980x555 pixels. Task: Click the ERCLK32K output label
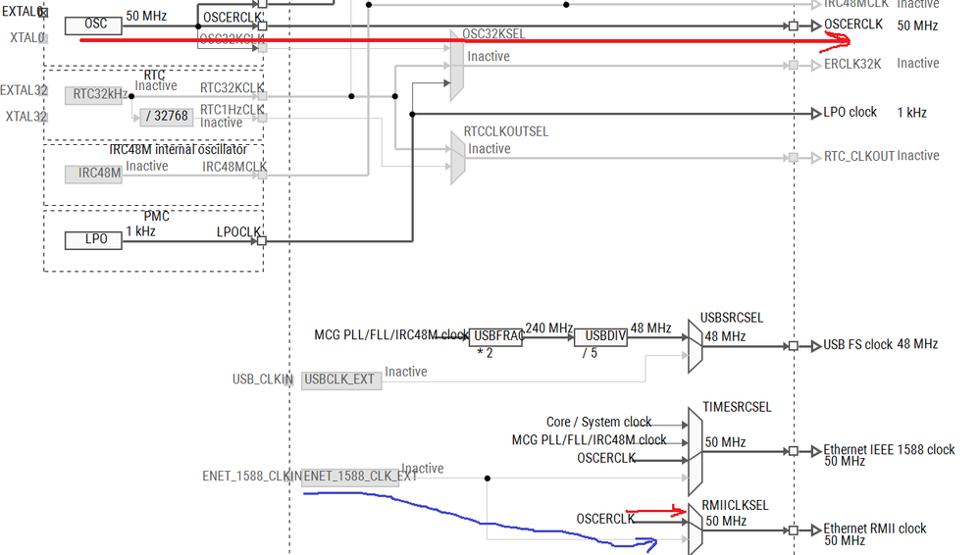(852, 64)
